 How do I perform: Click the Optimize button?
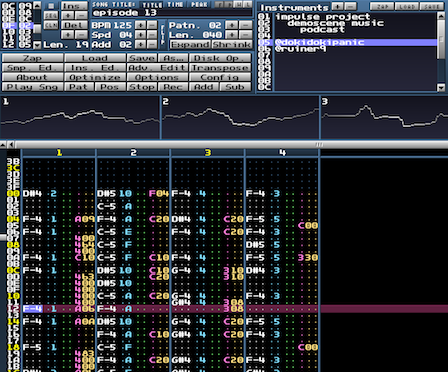[x=95, y=77]
